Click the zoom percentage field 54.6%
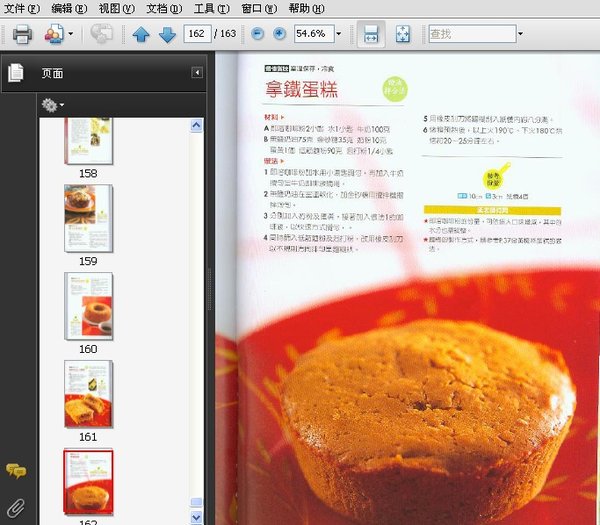 pyautogui.click(x=314, y=34)
